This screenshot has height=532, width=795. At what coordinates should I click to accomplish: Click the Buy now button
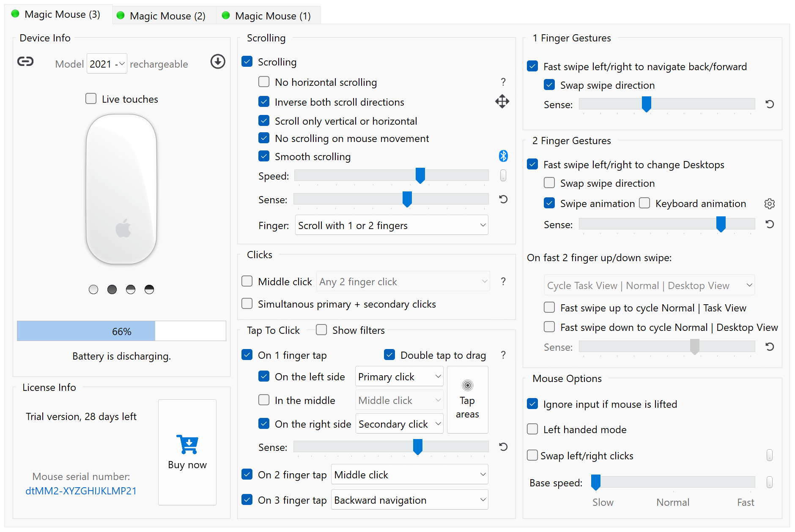click(187, 452)
